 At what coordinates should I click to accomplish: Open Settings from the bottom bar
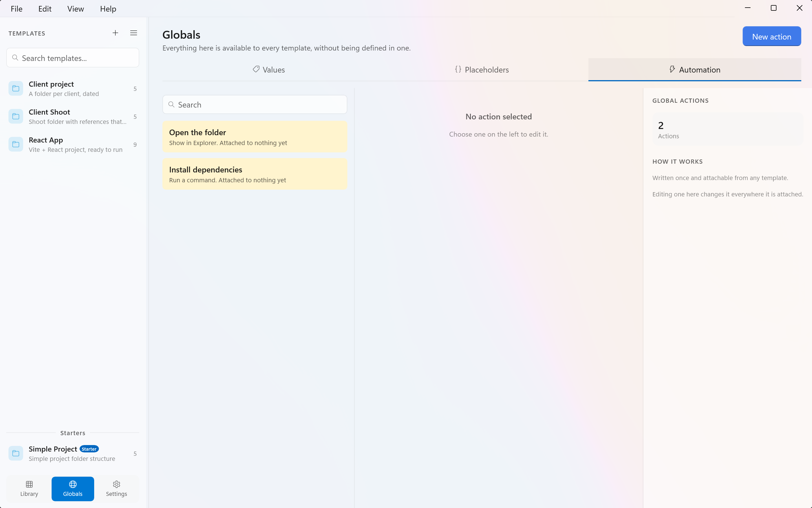coord(116,489)
